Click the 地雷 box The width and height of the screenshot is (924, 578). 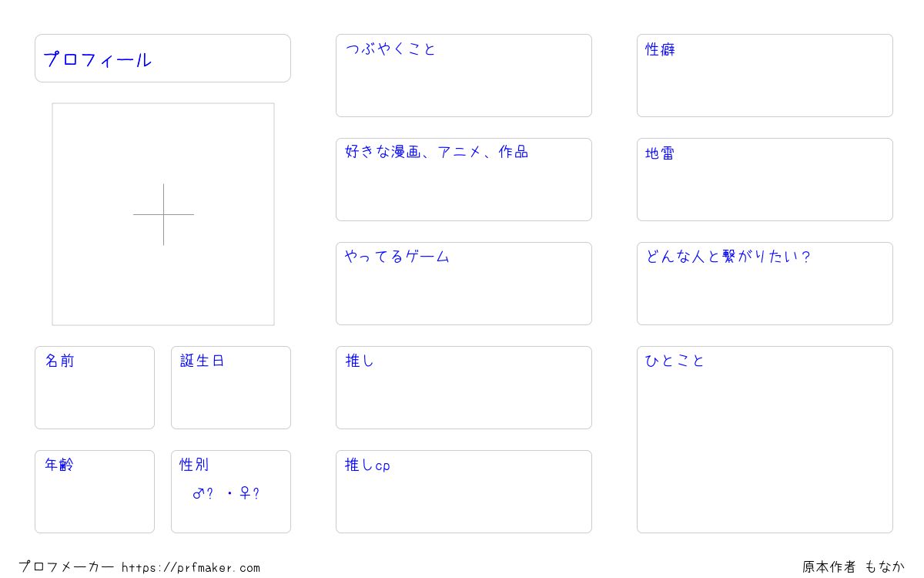[765, 180]
